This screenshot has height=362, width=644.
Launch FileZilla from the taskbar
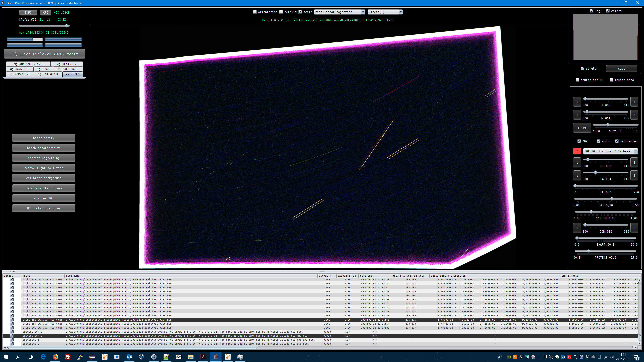pos(68,357)
